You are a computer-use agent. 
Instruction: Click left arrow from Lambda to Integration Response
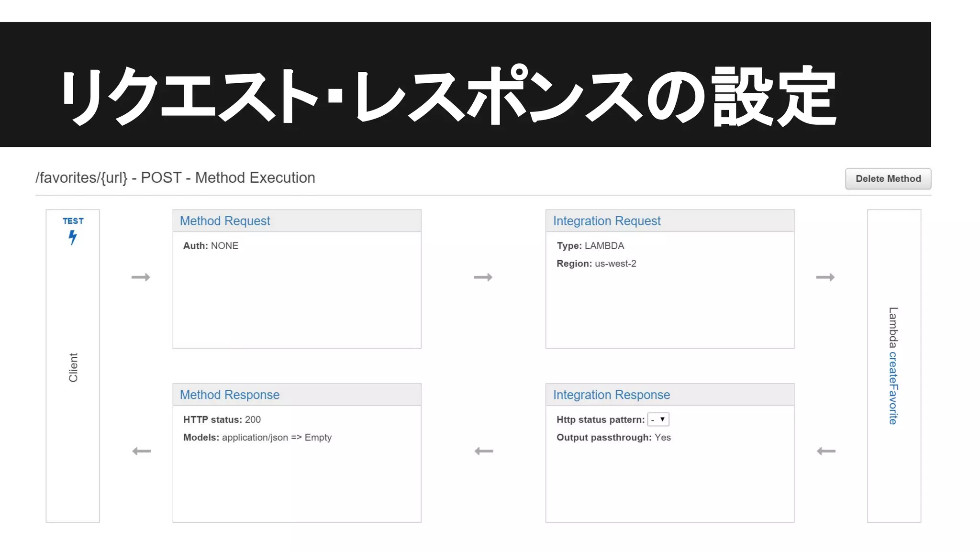[x=826, y=451]
